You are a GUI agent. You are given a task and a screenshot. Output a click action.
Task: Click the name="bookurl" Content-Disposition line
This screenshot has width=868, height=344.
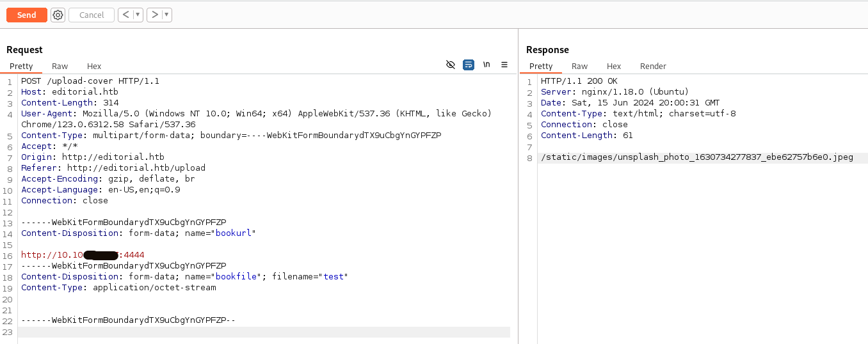click(138, 233)
